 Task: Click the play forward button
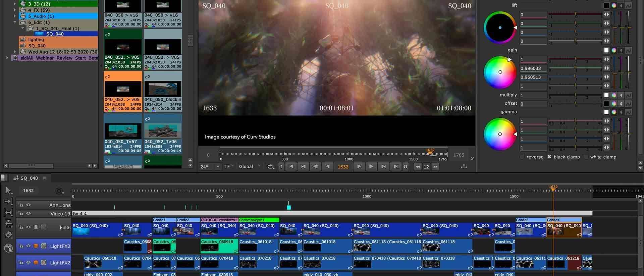point(359,166)
